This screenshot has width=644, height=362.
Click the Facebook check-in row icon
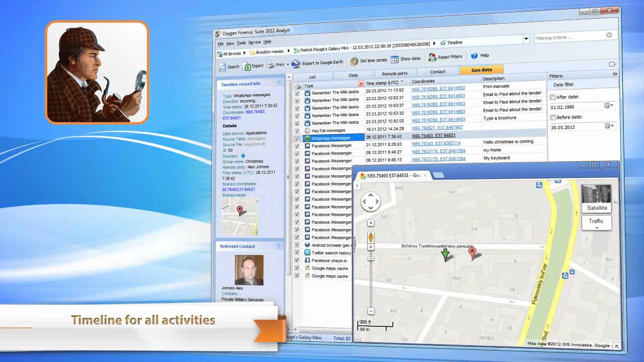307,260
